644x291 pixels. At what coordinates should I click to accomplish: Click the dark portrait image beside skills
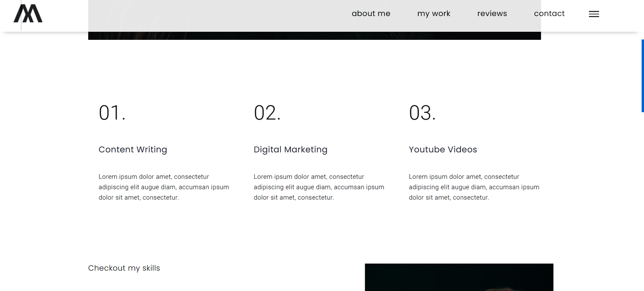click(459, 277)
